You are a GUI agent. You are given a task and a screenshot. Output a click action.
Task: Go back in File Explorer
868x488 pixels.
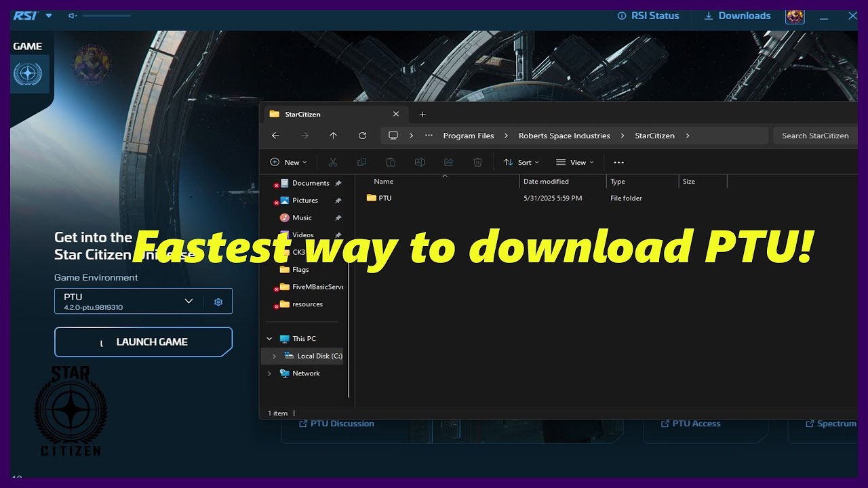click(275, 136)
